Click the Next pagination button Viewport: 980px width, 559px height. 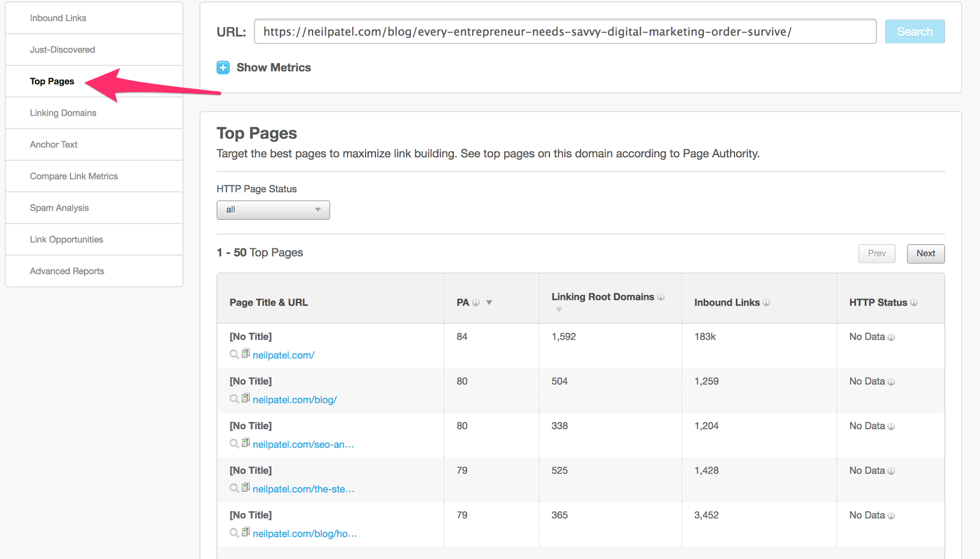(x=925, y=253)
